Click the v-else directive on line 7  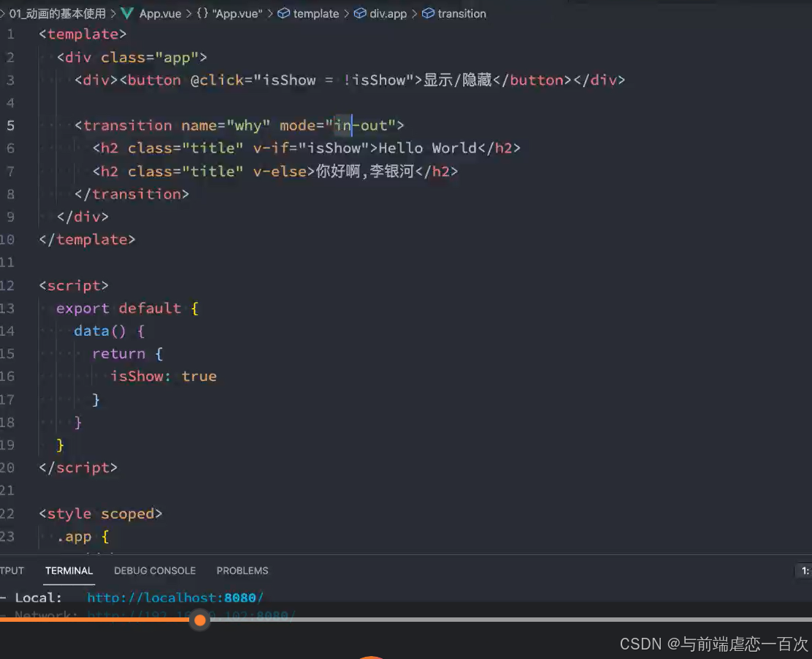coord(280,171)
